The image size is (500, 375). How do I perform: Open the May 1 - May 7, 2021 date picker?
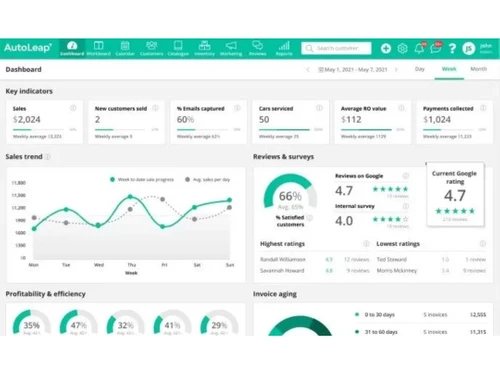click(x=353, y=69)
